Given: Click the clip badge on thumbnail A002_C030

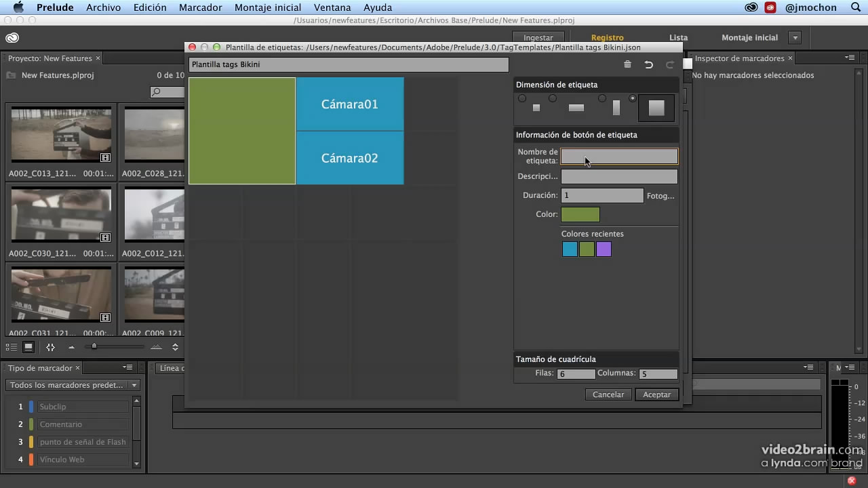Looking at the screenshot, I should point(105,237).
